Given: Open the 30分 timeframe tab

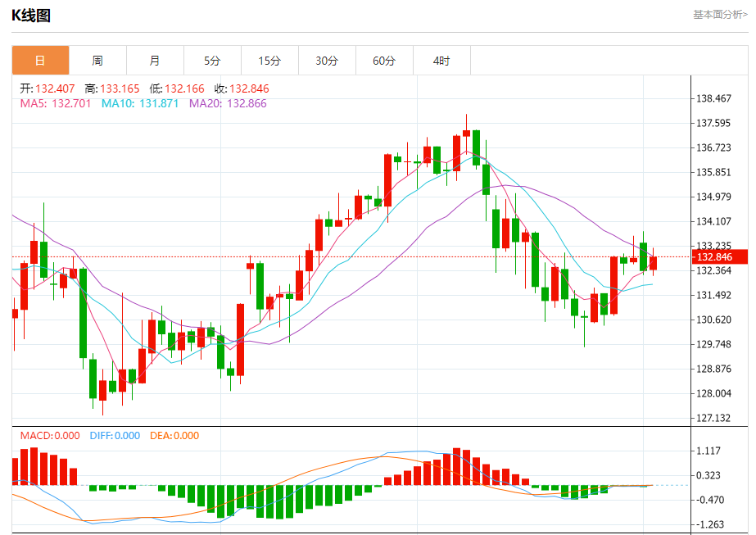Looking at the screenshot, I should coord(328,61).
